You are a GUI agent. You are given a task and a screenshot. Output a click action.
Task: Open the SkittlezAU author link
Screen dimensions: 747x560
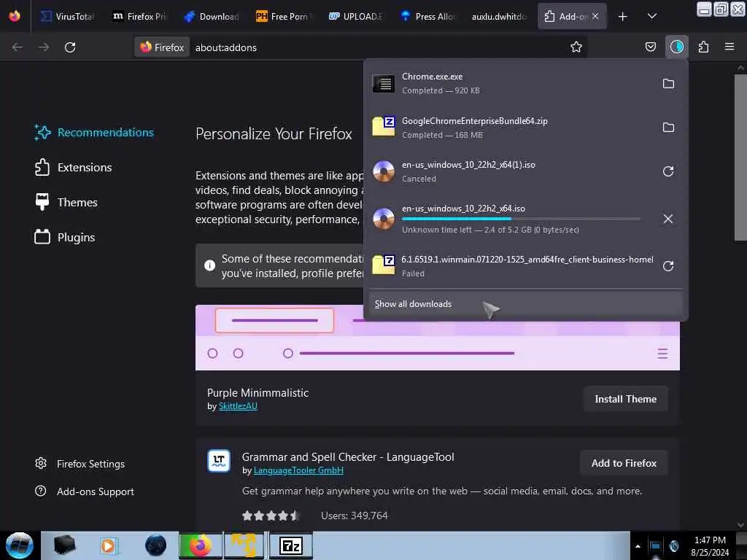(238, 406)
